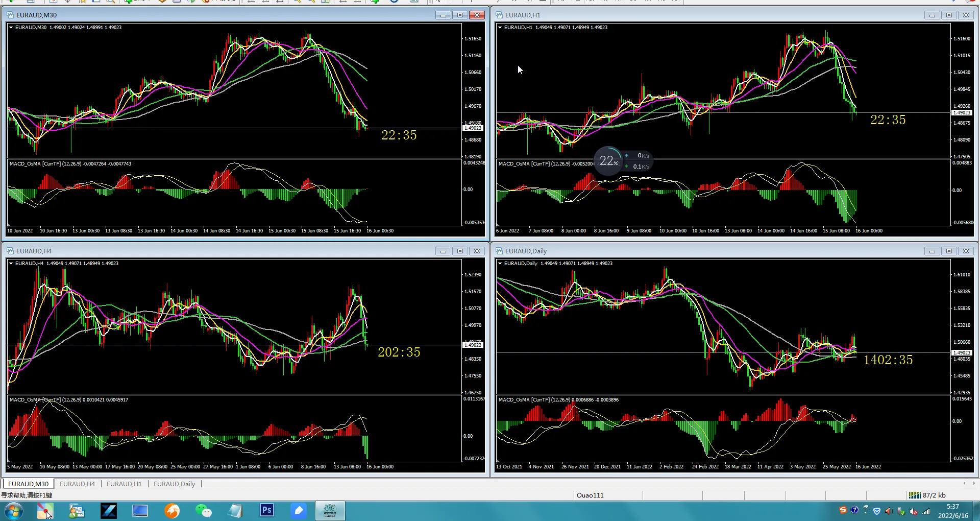The height and width of the screenshot is (521, 980).
Task: Minimize the EURAUD,H4 chart window
Action: click(443, 251)
